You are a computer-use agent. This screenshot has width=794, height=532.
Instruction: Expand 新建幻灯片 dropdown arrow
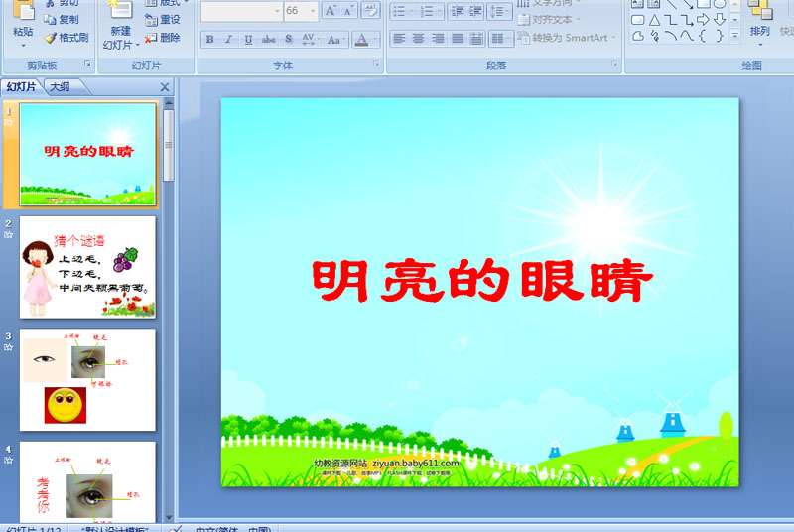coord(138,45)
